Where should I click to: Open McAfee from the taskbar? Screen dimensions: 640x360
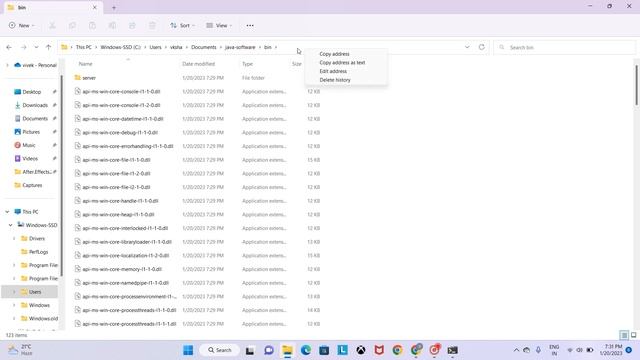point(379,350)
